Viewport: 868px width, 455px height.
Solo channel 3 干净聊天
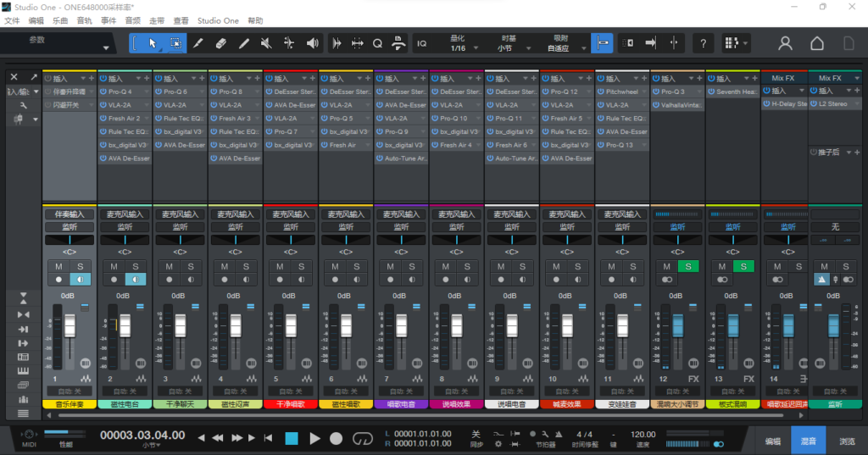point(191,267)
